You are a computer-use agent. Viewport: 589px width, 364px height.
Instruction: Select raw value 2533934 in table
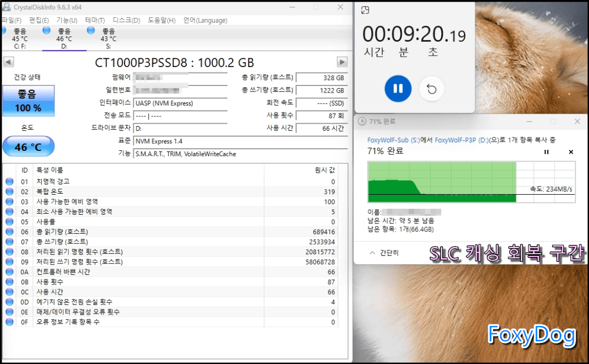[x=322, y=242]
